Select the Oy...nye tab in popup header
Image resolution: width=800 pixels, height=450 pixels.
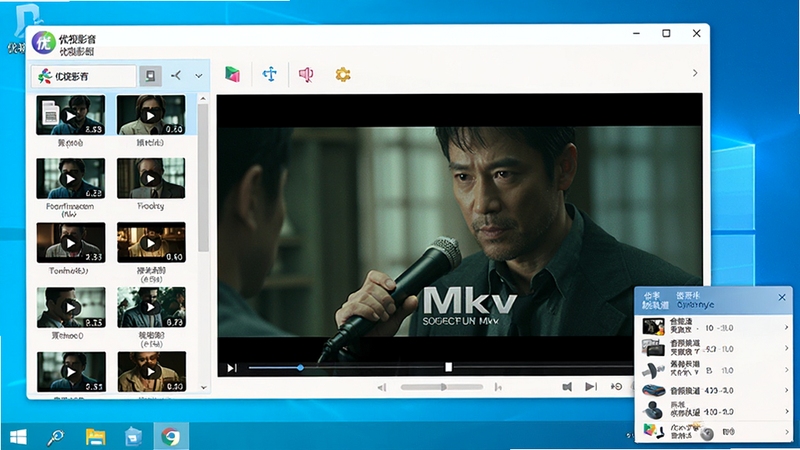[694, 300]
